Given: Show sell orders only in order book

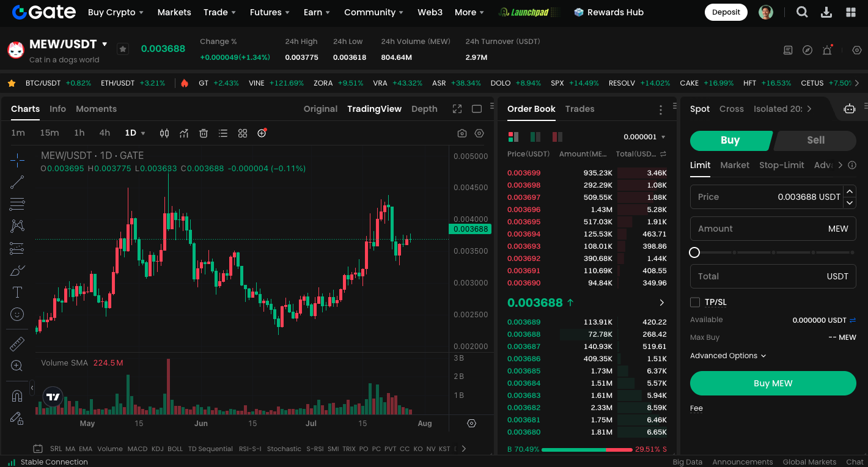Looking at the screenshot, I should pos(557,137).
